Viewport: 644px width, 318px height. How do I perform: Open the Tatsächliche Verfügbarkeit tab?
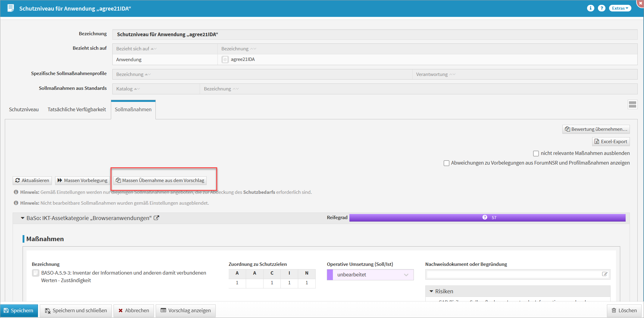tap(77, 109)
